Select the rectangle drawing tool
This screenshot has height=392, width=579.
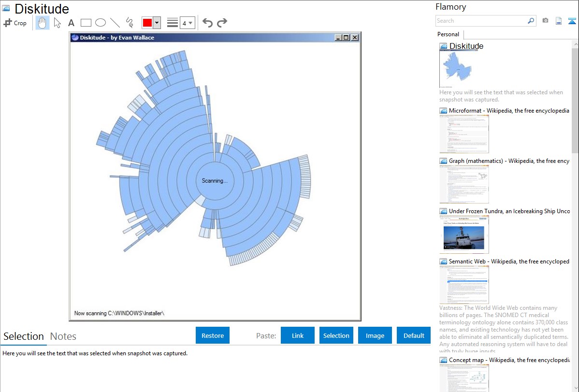tap(86, 23)
